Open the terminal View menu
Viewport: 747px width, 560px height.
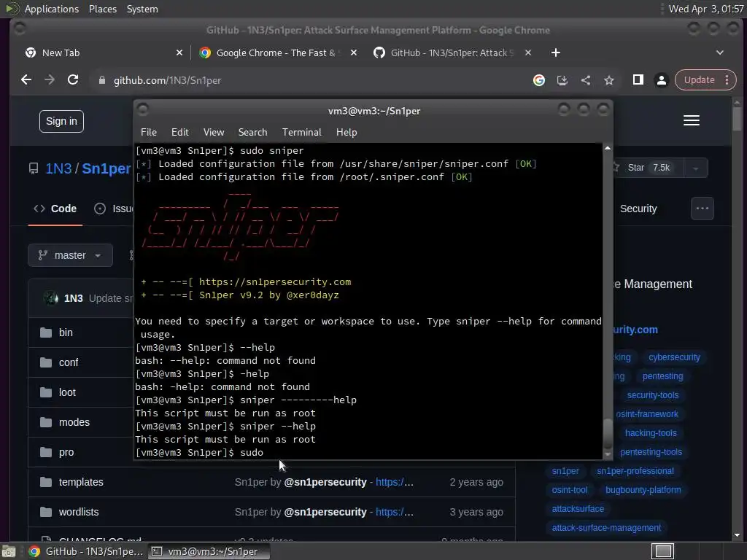click(x=214, y=133)
